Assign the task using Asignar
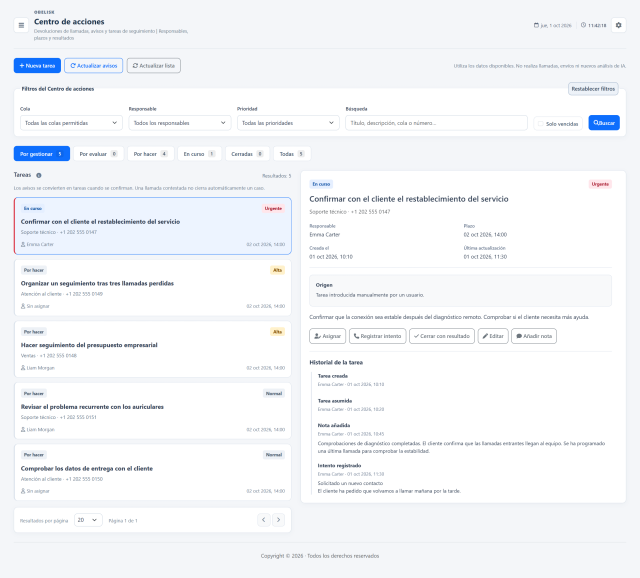Viewport: 640px width, 578px height. click(327, 336)
